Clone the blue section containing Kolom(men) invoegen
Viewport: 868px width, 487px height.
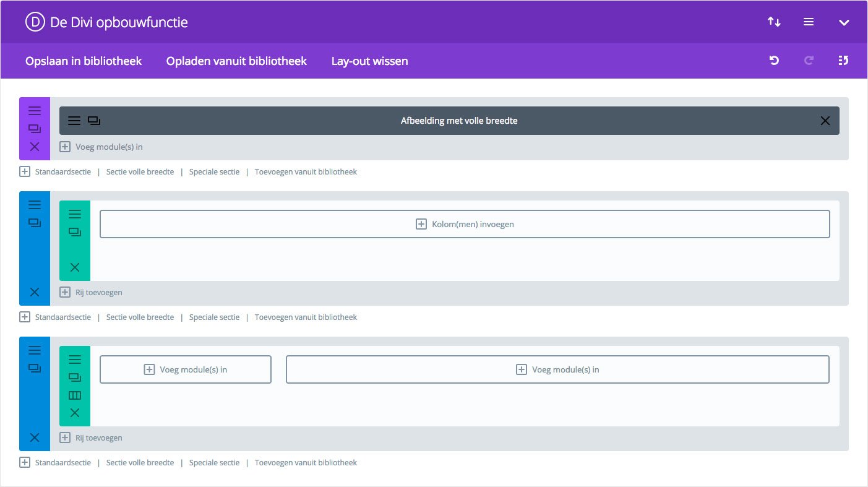[35, 223]
